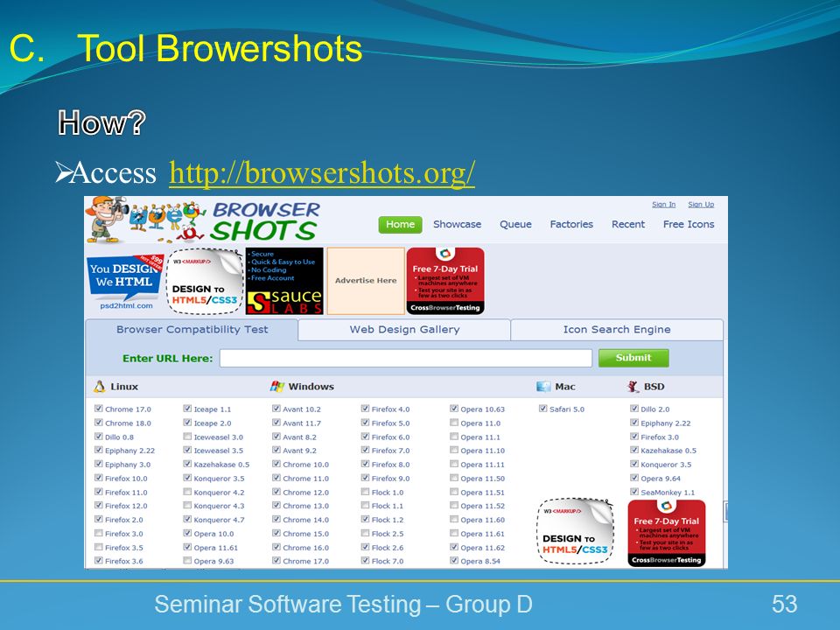The width and height of the screenshot is (840, 630).
Task: Open the Recent page
Action: click(x=628, y=225)
